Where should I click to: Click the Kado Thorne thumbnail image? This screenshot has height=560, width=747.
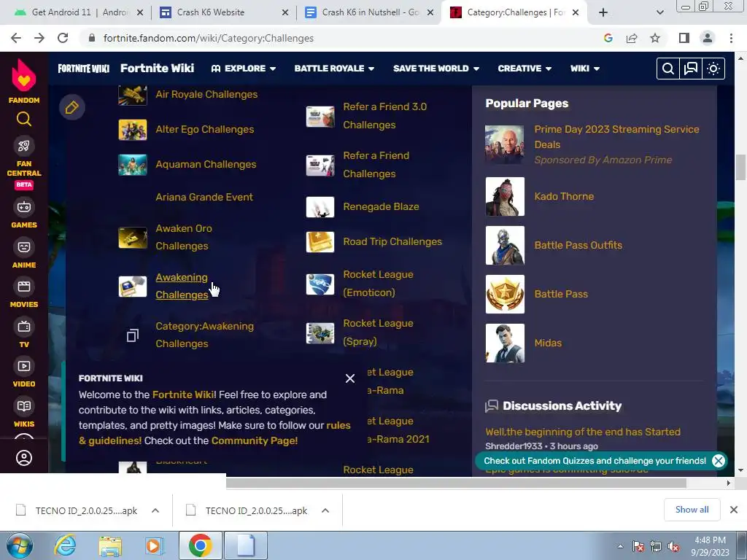pos(505,197)
